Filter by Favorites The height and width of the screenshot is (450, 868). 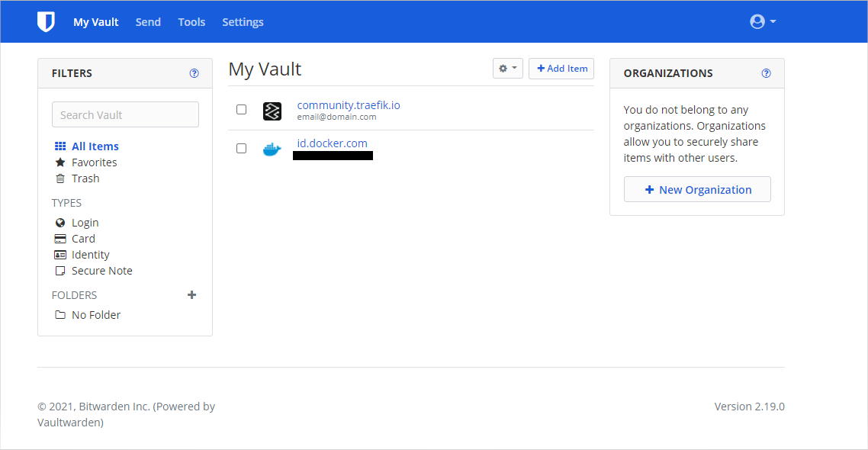pyautogui.click(x=85, y=162)
